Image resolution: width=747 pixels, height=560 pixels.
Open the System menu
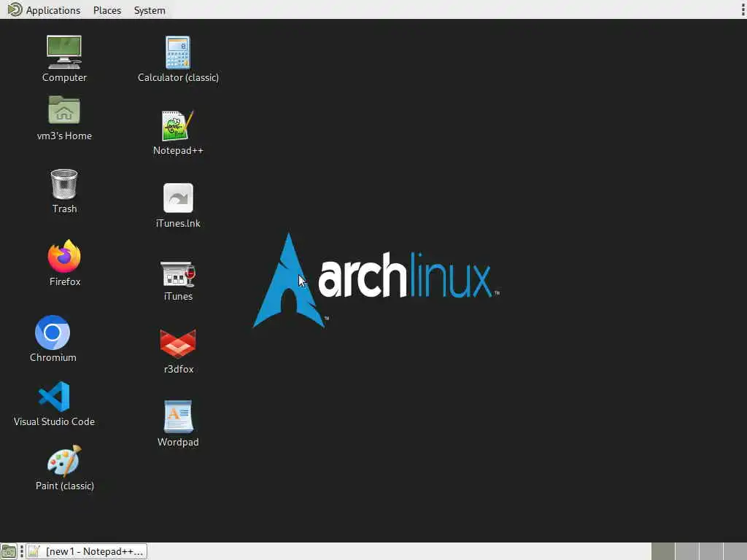pos(150,10)
